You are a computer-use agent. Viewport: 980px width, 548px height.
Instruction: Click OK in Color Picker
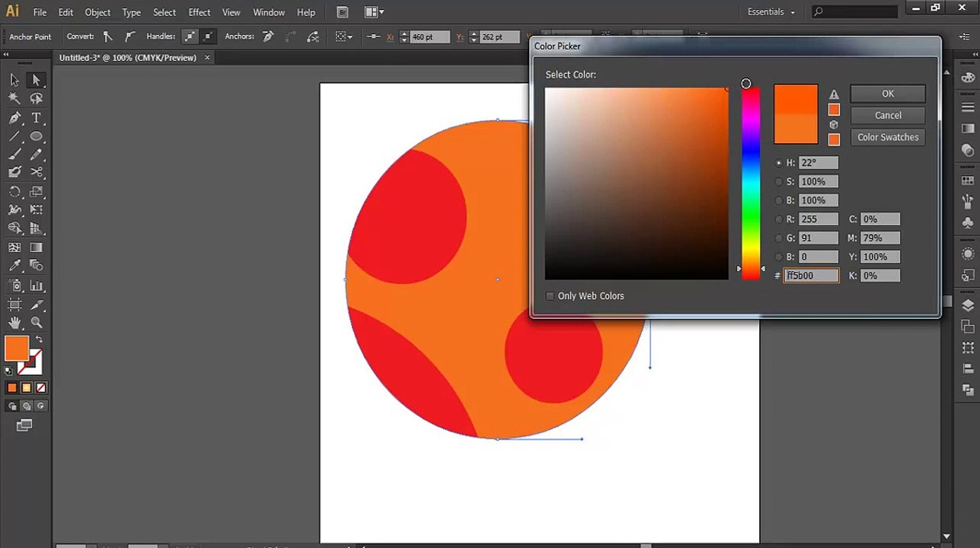(888, 94)
